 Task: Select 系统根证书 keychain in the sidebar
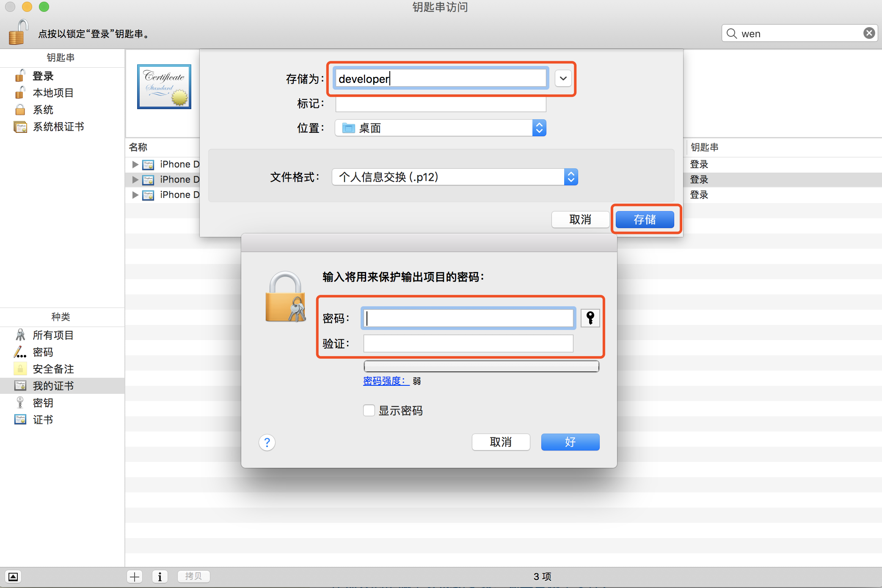pyautogui.click(x=58, y=127)
